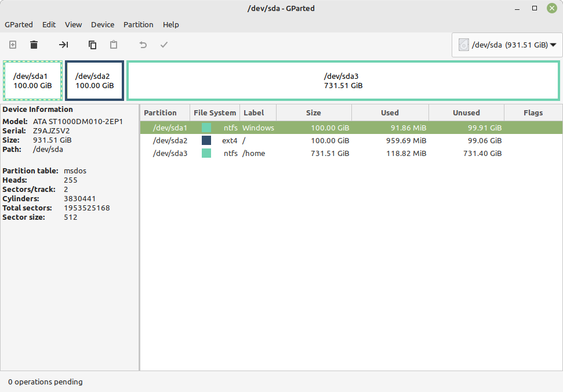Click the 0 operations pending status text
Screen dimensions: 563x392
pos(45,382)
